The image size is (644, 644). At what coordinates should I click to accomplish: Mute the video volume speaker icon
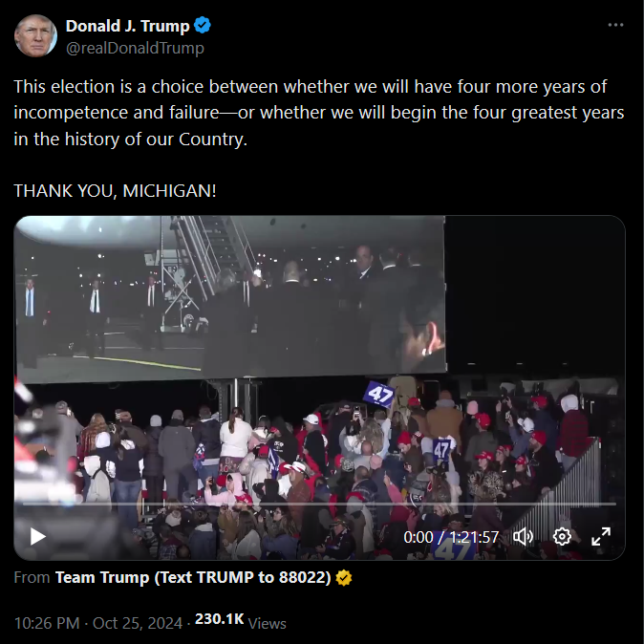(x=523, y=536)
